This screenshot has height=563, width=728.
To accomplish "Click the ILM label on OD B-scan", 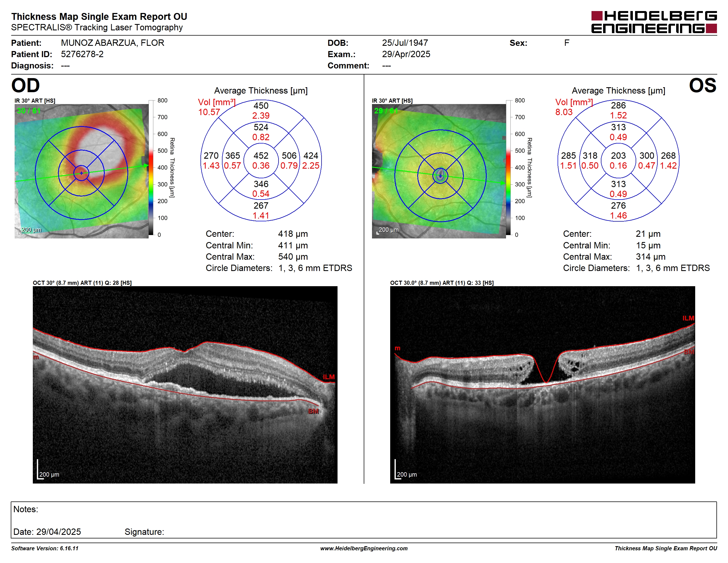I will coord(328,377).
